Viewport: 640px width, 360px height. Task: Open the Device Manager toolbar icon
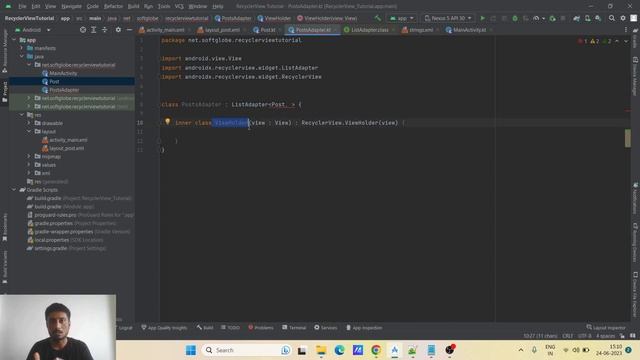[x=587, y=18]
